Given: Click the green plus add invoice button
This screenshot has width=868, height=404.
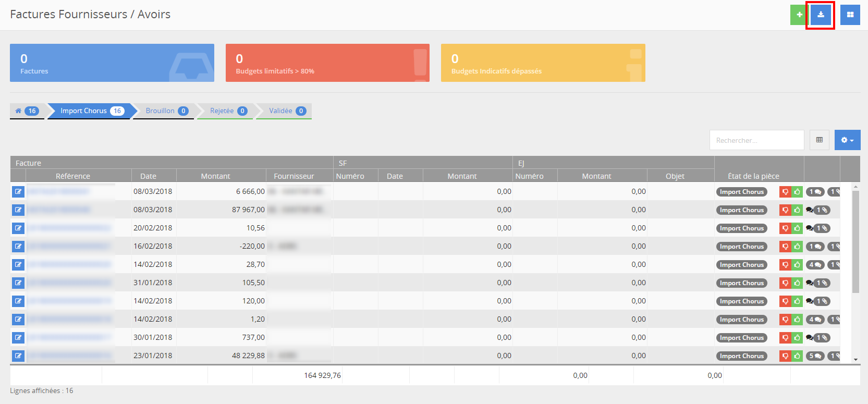Looking at the screenshot, I should tap(798, 15).
